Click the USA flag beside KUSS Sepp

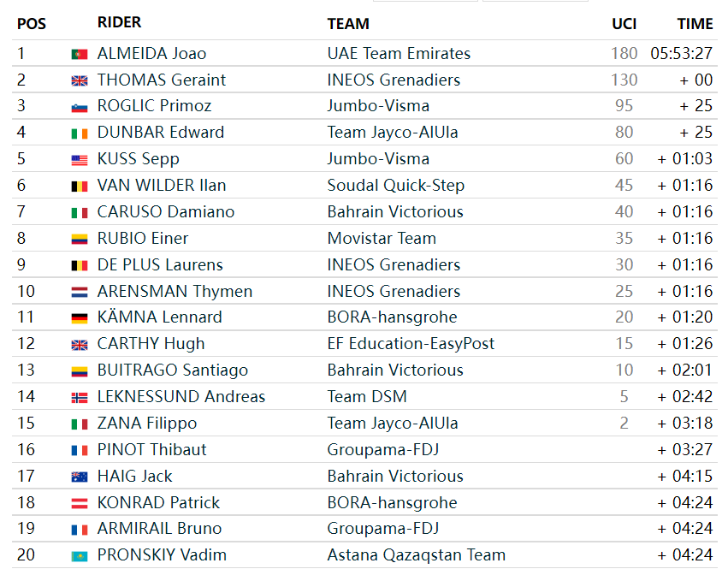point(80,161)
